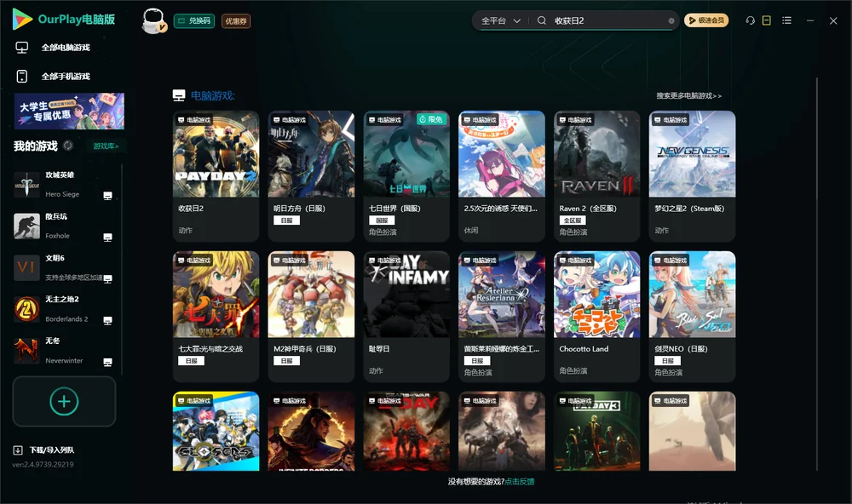Click the PC icon on Hero Siege row

(107, 196)
